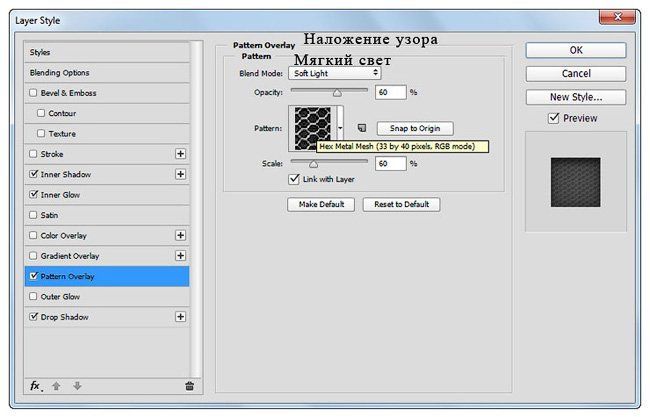Click the Hex Metal Mesh pattern thumbnail

pos(313,128)
